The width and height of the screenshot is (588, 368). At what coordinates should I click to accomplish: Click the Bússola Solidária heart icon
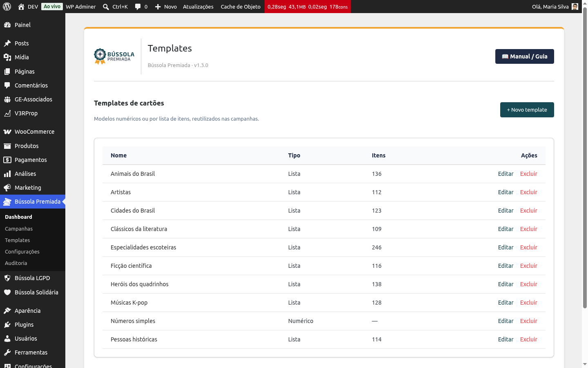click(x=7, y=292)
